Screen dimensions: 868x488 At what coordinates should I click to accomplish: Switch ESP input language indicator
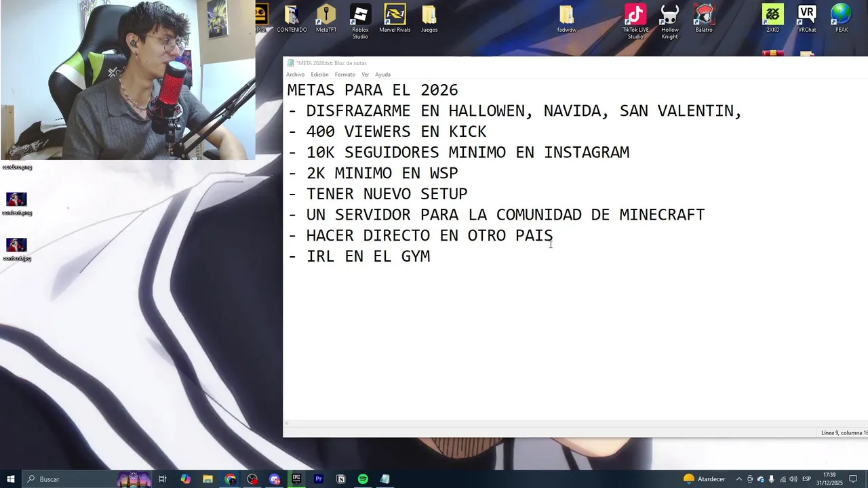pyautogui.click(x=807, y=479)
